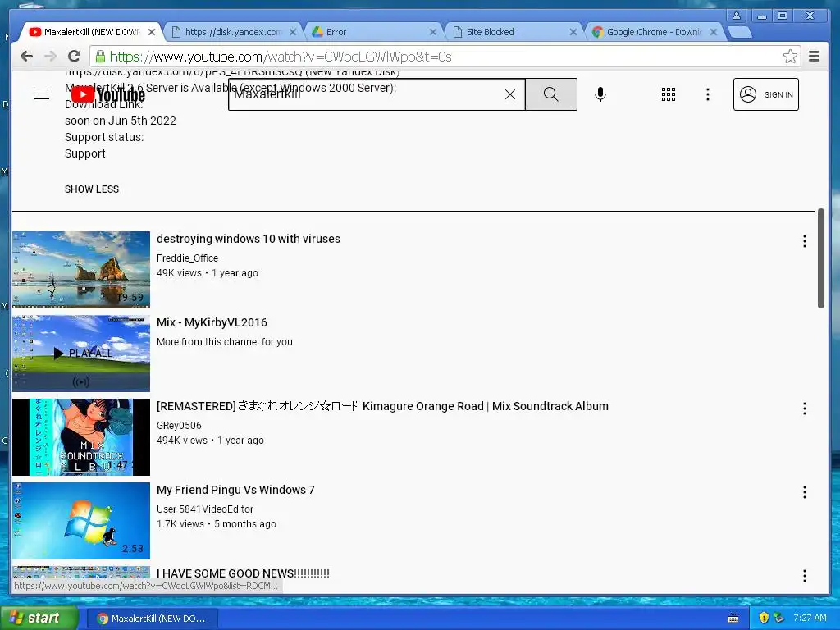Close the Site Blocked tab
840x630 pixels.
click(x=573, y=32)
